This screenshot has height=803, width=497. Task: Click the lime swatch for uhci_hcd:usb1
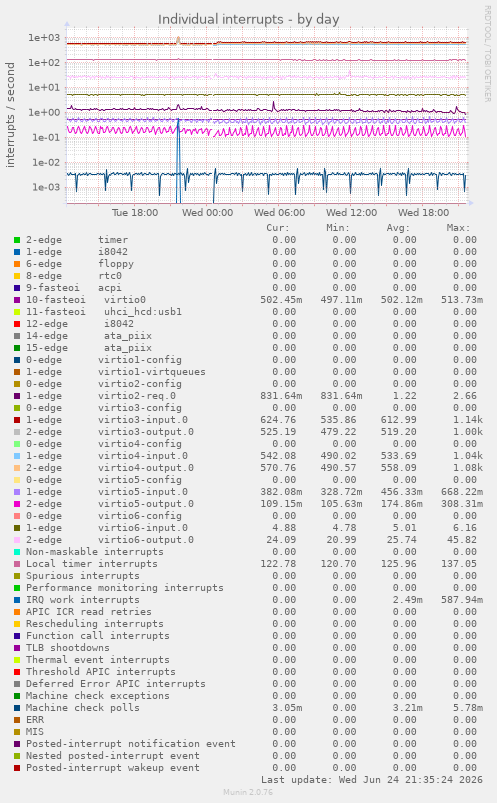coord(17,312)
